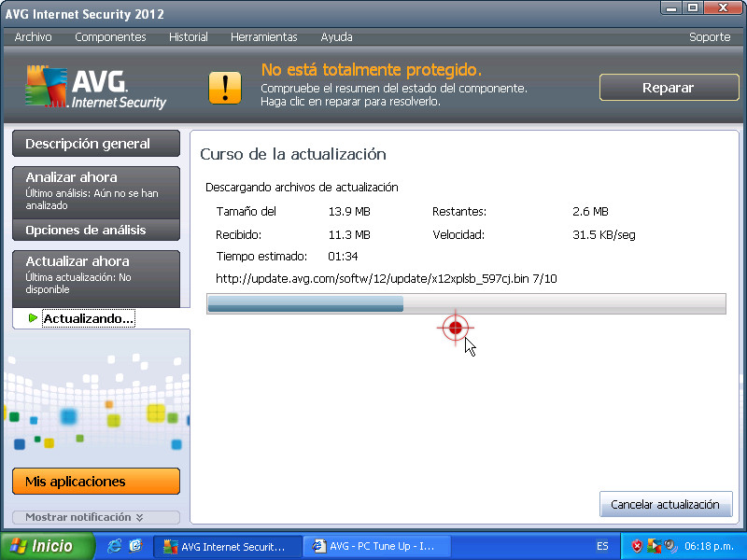The width and height of the screenshot is (747, 560).
Task: Click the AVG tray icon
Action: [654, 546]
